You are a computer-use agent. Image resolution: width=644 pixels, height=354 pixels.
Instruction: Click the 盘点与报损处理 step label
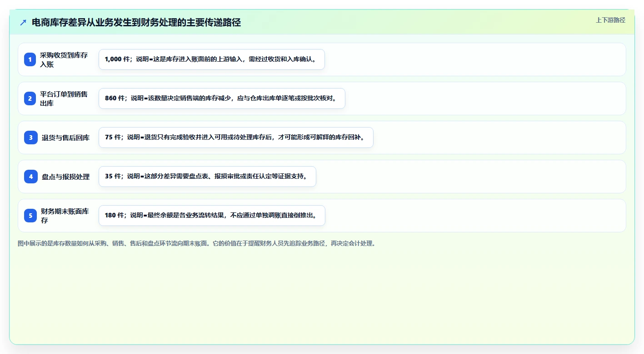(65, 177)
